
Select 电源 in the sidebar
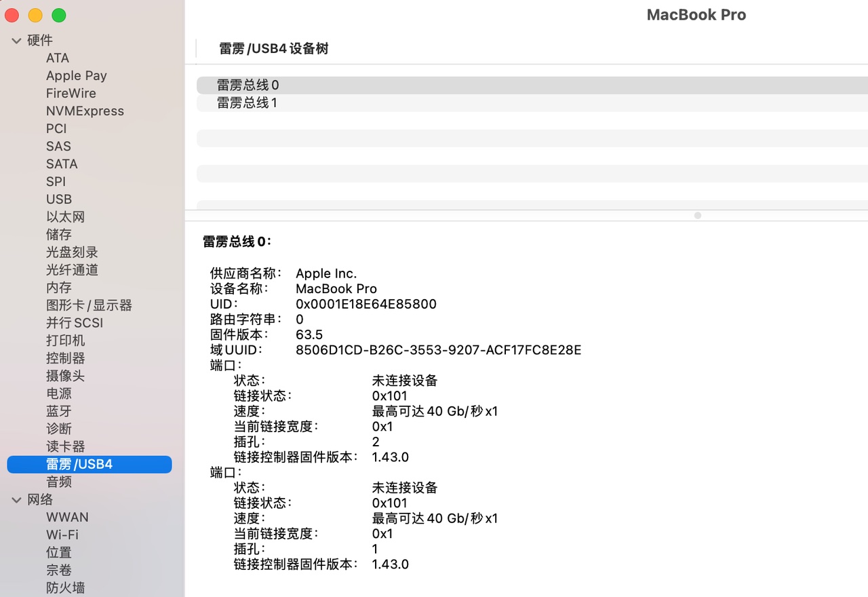(x=59, y=393)
